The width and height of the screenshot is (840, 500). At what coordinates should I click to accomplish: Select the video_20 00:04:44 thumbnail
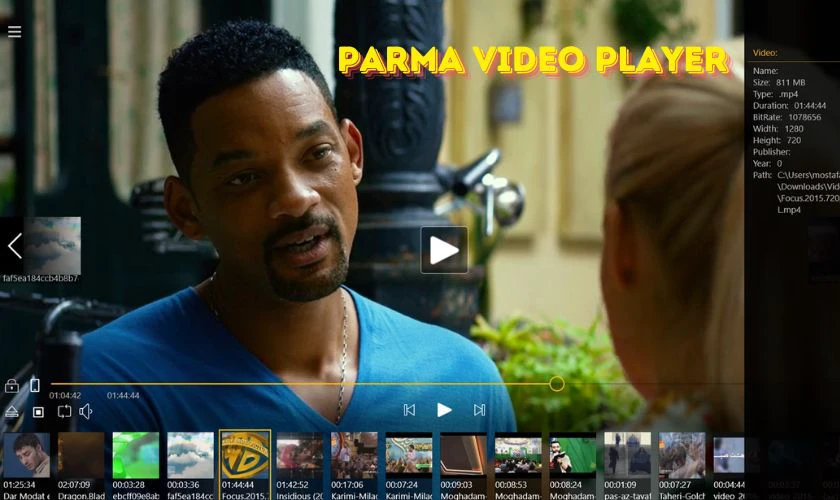(x=729, y=456)
